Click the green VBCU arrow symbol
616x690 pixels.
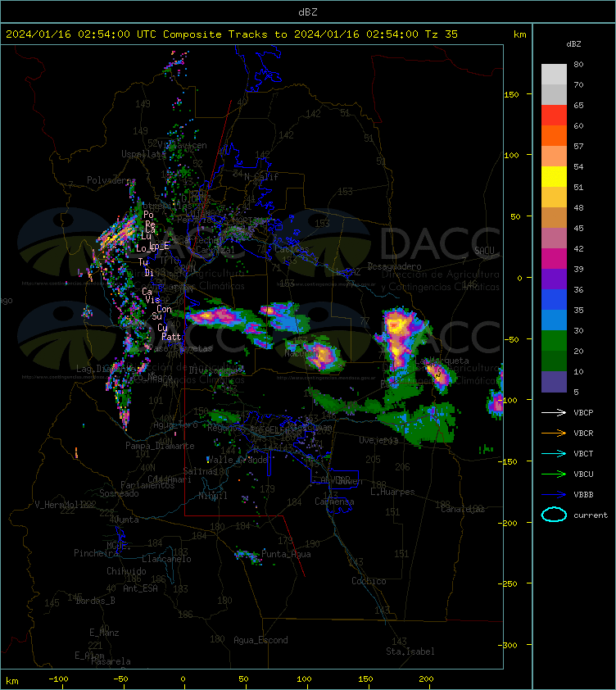click(x=554, y=474)
